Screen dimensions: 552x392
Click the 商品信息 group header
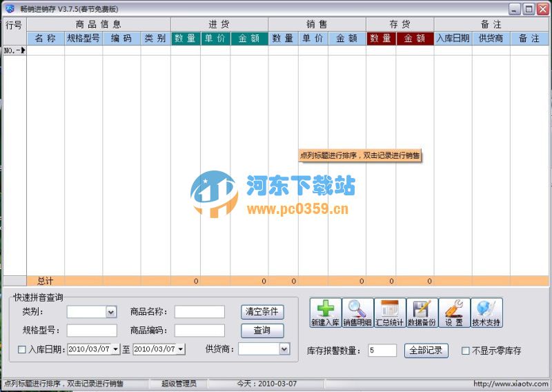pyautogui.click(x=99, y=24)
